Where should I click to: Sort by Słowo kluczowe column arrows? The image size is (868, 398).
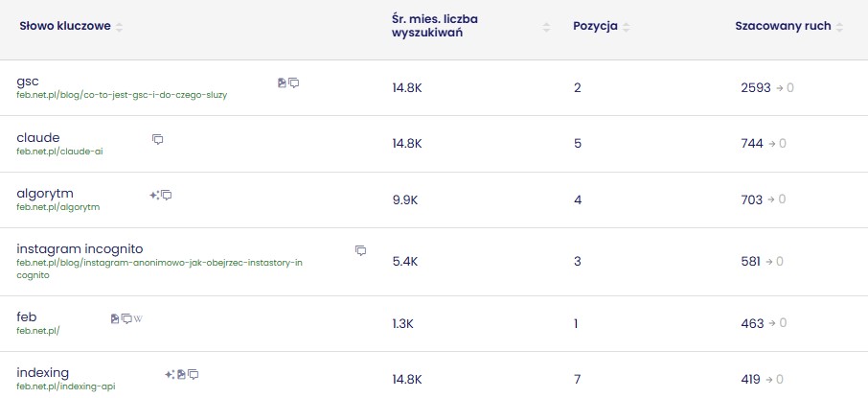pos(120,27)
